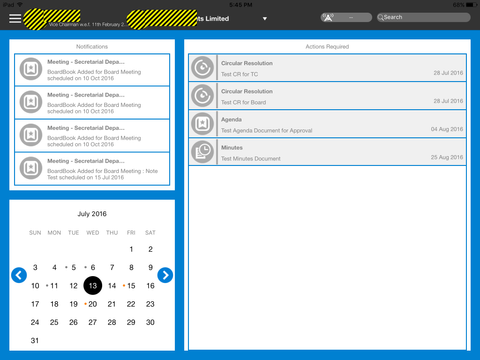
Task: Open third BoardBook Added notification
Action: 92,136
